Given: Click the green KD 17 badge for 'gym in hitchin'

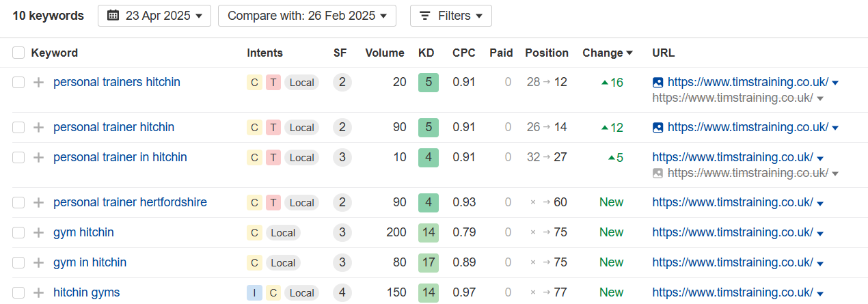Looking at the screenshot, I should 429,263.
